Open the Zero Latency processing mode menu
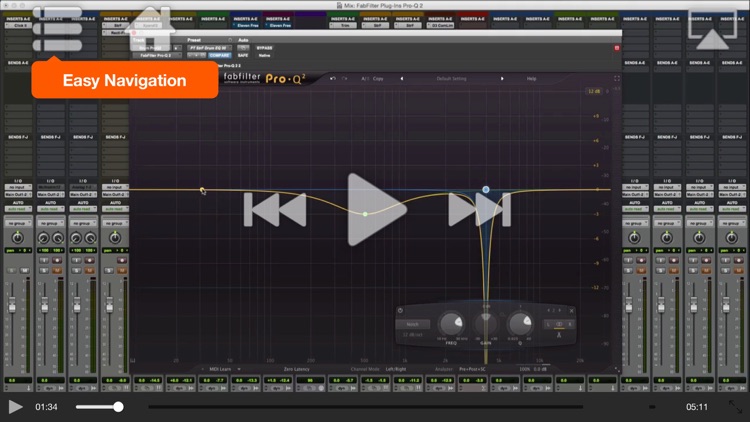Viewport: 750px width, 422px height. tap(297, 369)
